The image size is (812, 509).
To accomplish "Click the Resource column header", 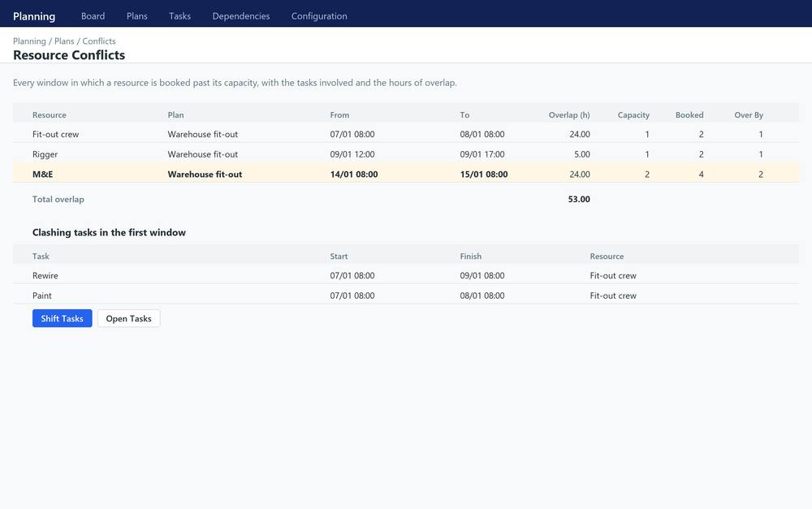I will (50, 115).
